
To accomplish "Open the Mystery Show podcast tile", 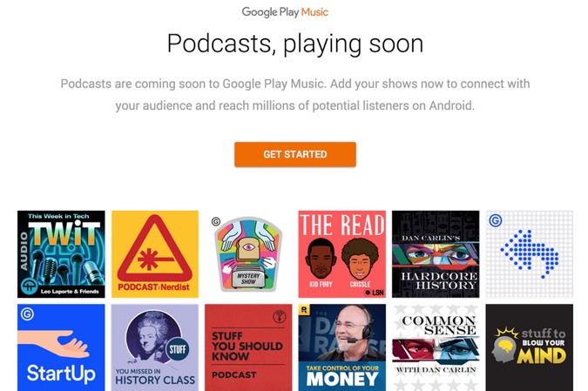I will [x=248, y=254].
